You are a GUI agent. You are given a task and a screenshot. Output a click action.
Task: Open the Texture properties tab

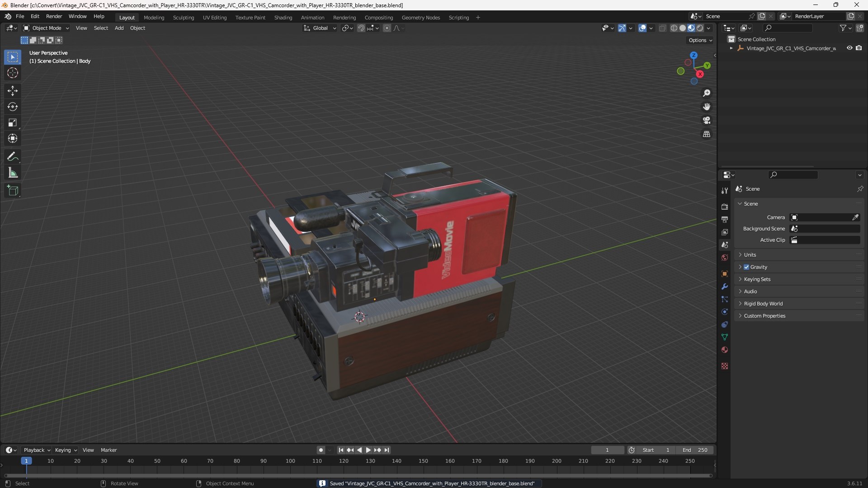click(x=725, y=366)
